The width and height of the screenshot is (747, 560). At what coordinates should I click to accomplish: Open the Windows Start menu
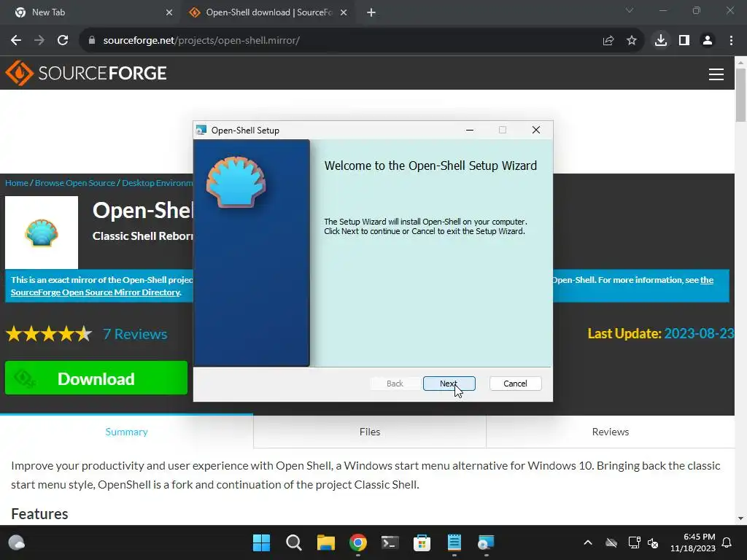[x=262, y=542]
